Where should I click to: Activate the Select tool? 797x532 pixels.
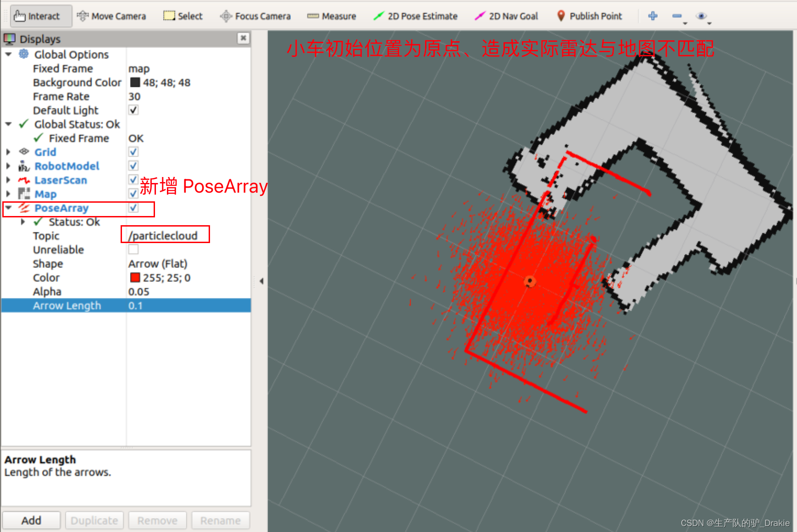pos(183,16)
